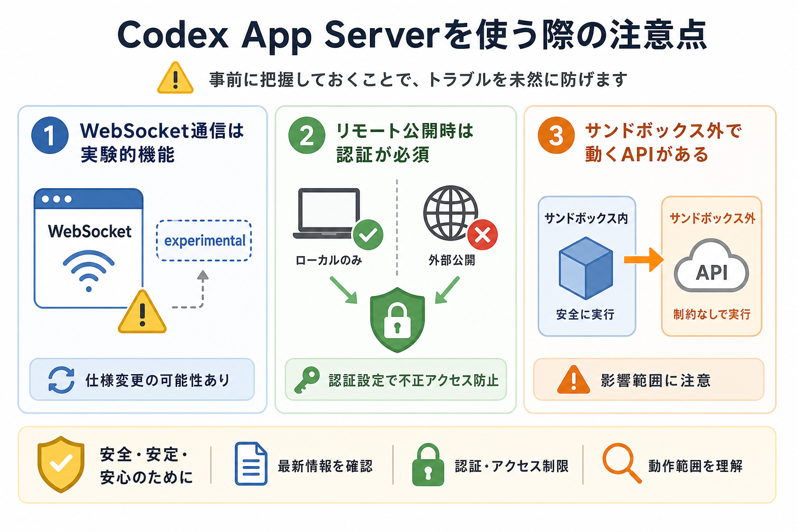Click the 動作範囲を理解 text
798x532 pixels.
[x=696, y=466]
